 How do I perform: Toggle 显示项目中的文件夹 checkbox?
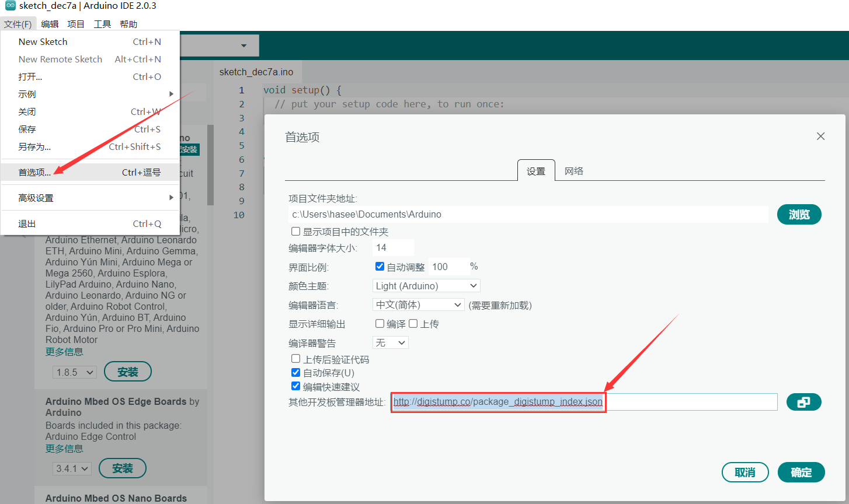(x=296, y=232)
